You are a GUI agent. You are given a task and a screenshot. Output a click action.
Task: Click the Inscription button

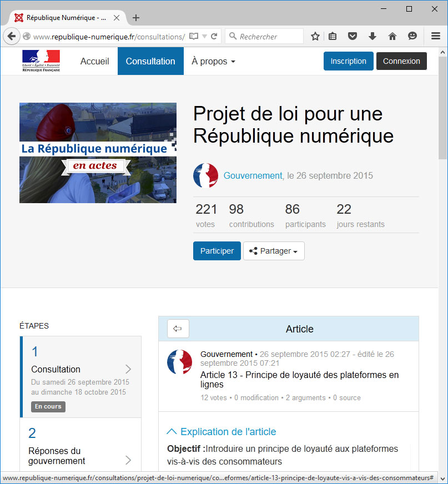(x=348, y=61)
